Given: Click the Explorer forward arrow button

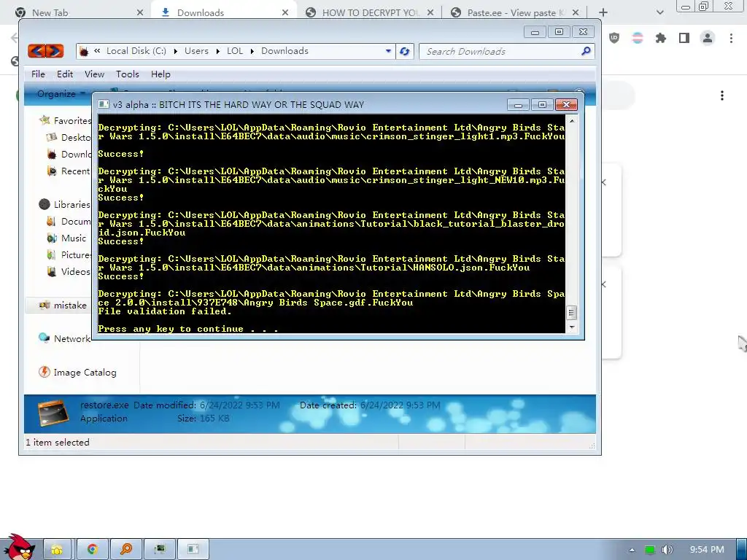Looking at the screenshot, I should tap(55, 51).
